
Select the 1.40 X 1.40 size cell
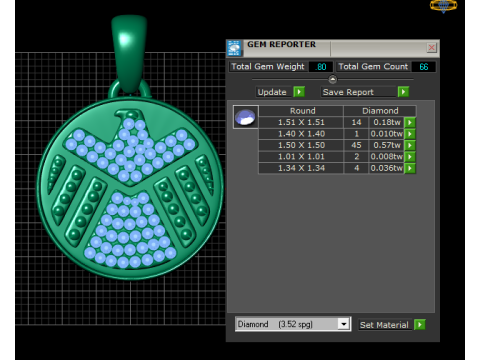tap(301, 134)
